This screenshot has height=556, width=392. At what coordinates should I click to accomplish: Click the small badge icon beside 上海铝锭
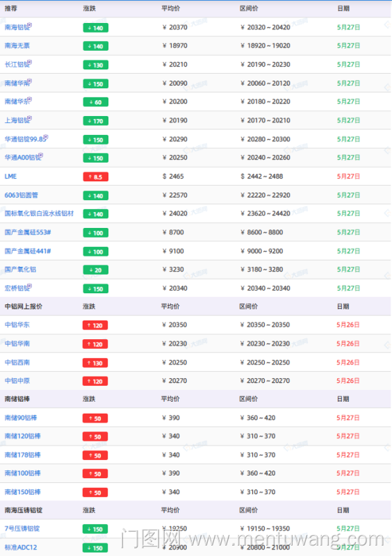point(30,118)
